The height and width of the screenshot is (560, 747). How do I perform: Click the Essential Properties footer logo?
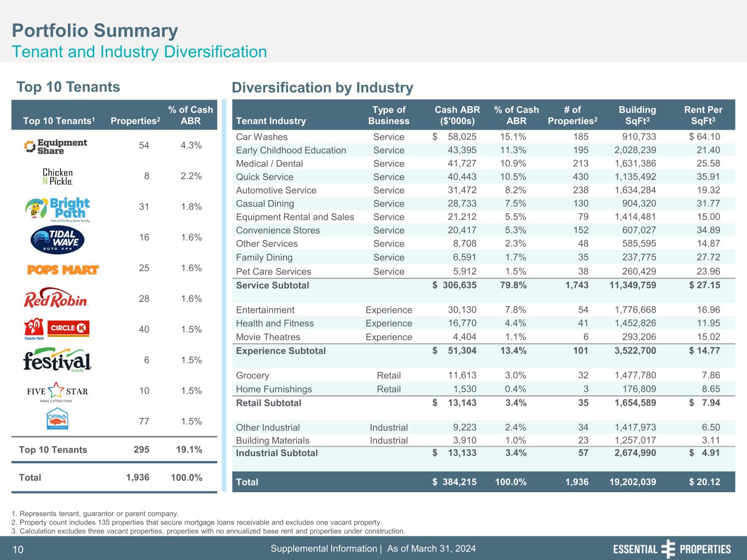671,549
